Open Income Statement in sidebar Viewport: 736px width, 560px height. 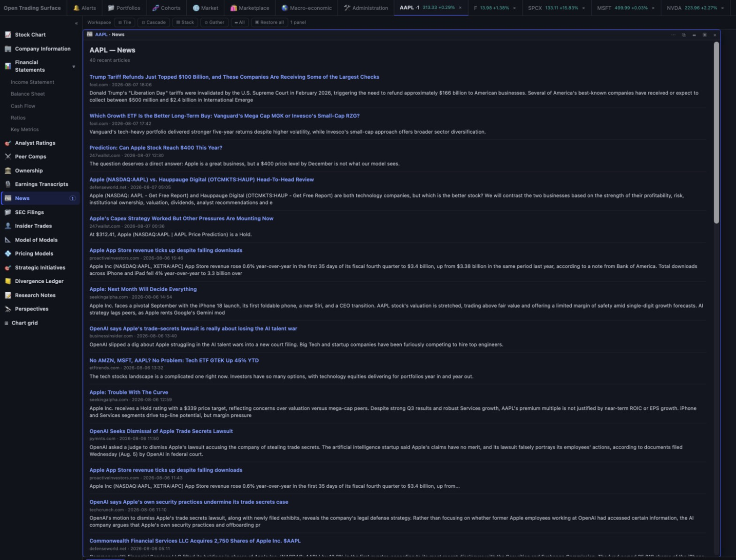point(32,83)
